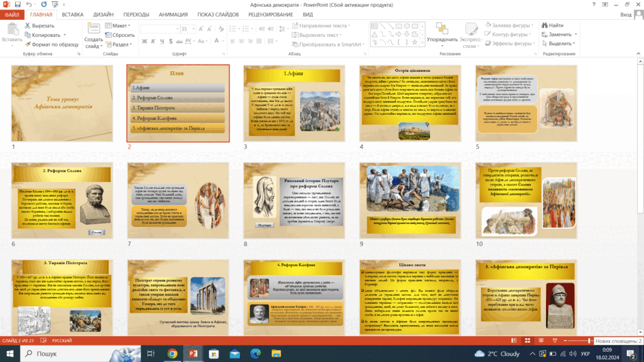Toggle Bold Ж formatting

click(144, 41)
